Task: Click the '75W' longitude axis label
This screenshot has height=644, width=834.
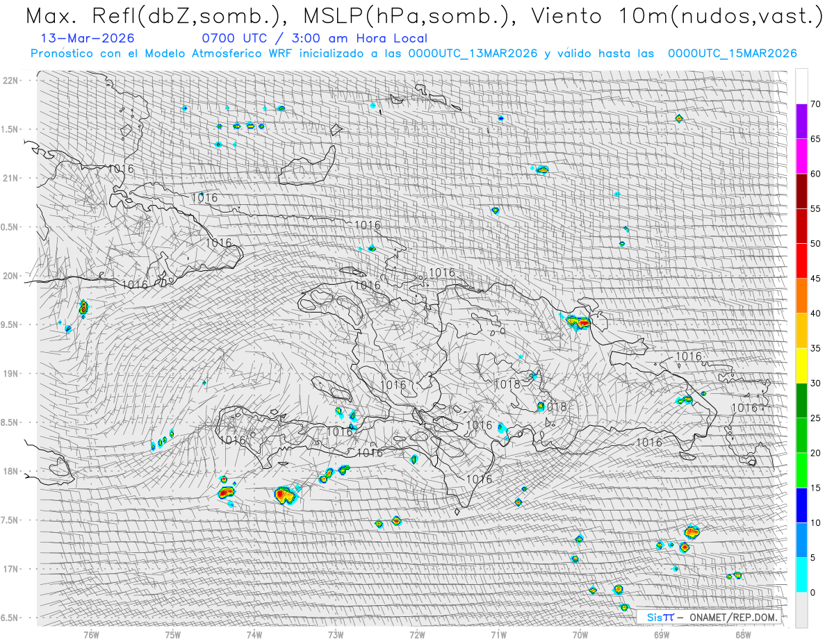Action: [x=173, y=634]
